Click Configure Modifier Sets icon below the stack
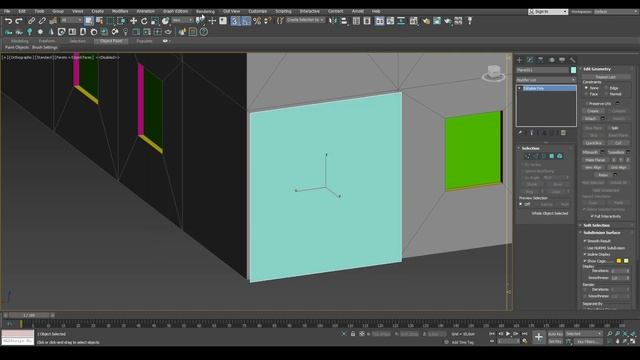The height and width of the screenshot is (360, 640). tap(563, 133)
